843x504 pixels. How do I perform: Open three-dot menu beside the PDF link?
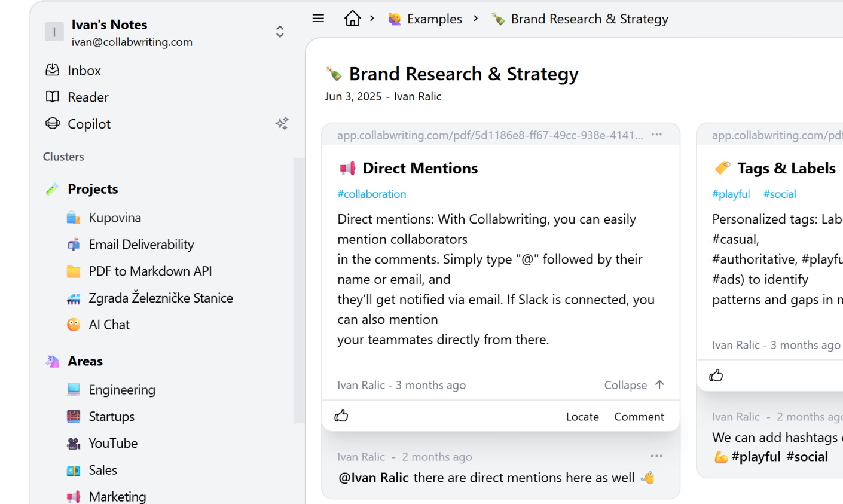click(656, 135)
